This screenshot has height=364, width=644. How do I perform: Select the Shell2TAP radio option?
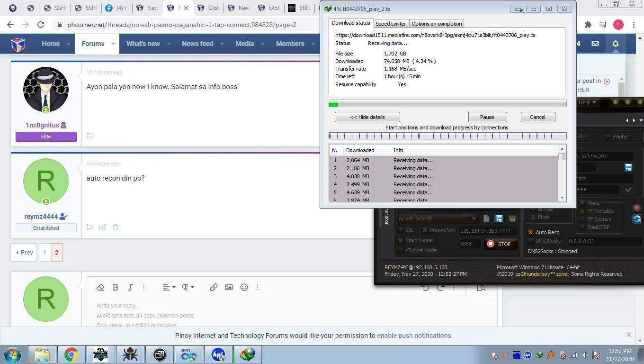pos(583,227)
